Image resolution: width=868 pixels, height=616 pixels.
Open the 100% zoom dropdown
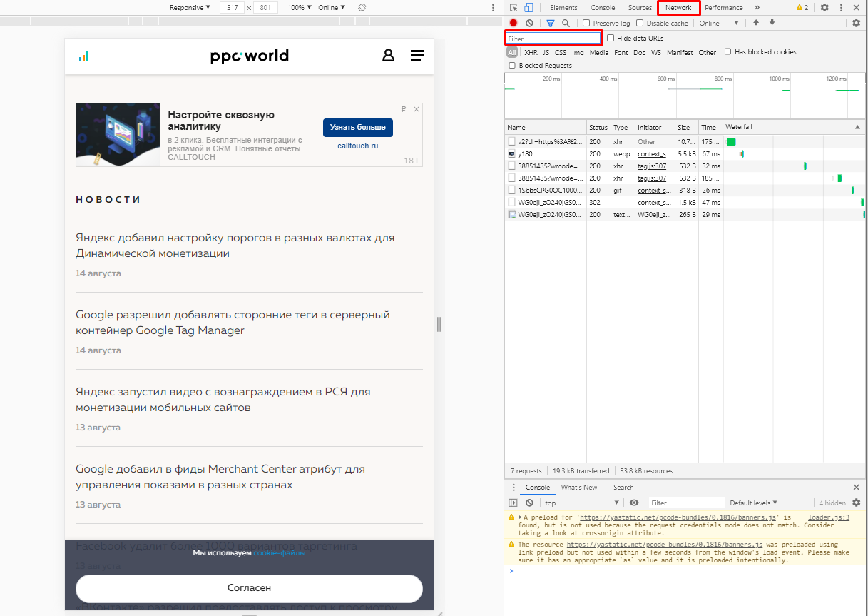click(x=299, y=7)
